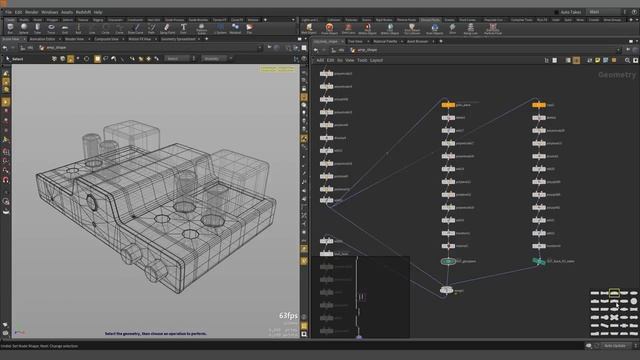Select the File shelf tool
640x360 pixels.
249,29
